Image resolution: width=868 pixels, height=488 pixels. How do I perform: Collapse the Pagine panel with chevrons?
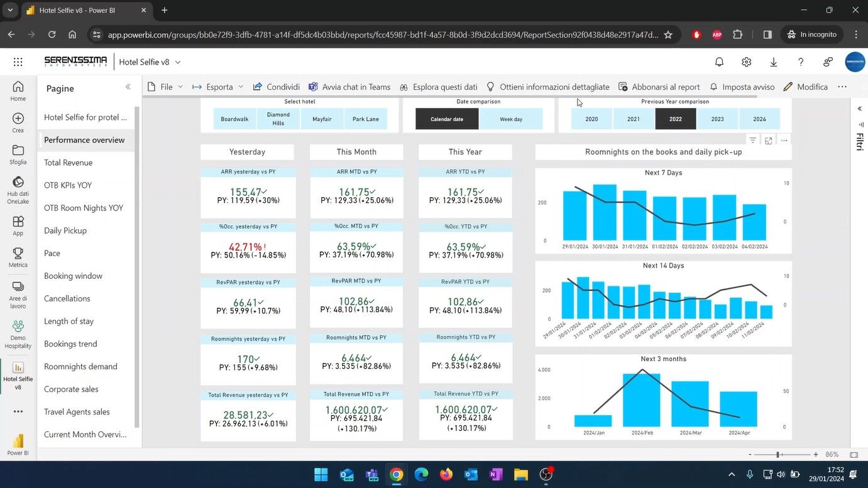(x=128, y=87)
